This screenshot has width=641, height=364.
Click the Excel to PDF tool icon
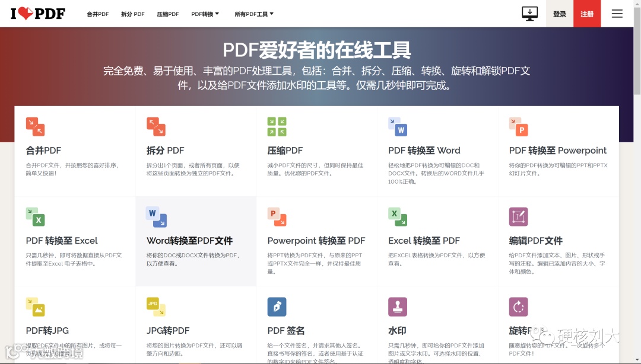pyautogui.click(x=397, y=216)
